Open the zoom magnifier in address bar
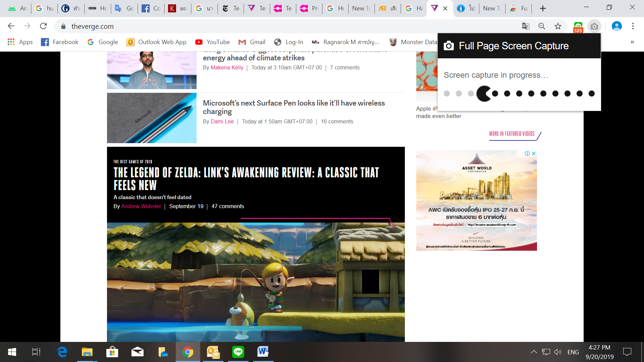 click(x=542, y=26)
